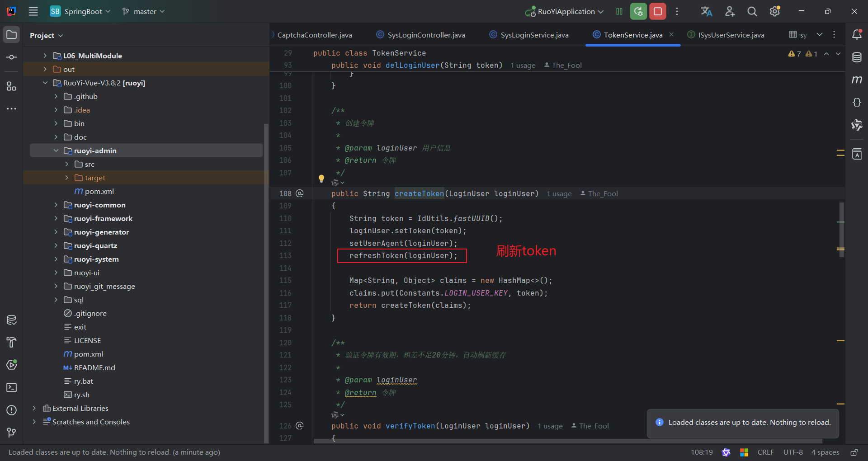The image size is (868, 461).
Task: Click the editor horizontal scrollbar
Action: (567, 441)
